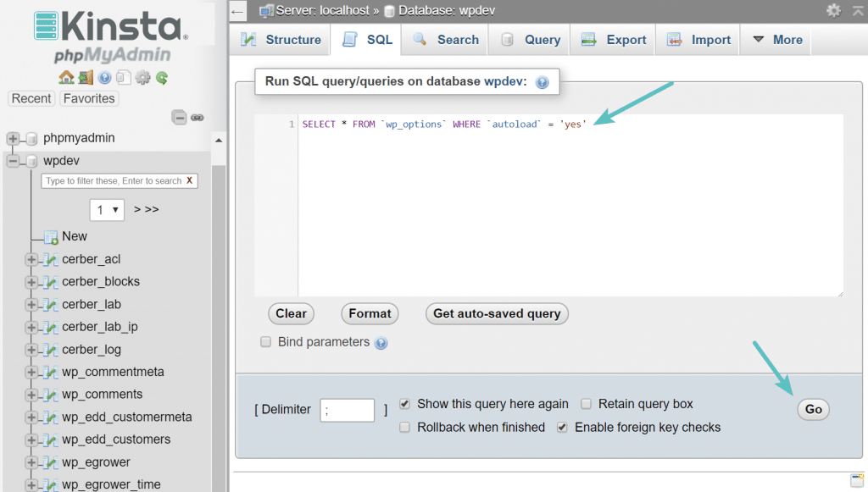
Task: Click the Home icon in the sidebar
Action: (x=66, y=78)
